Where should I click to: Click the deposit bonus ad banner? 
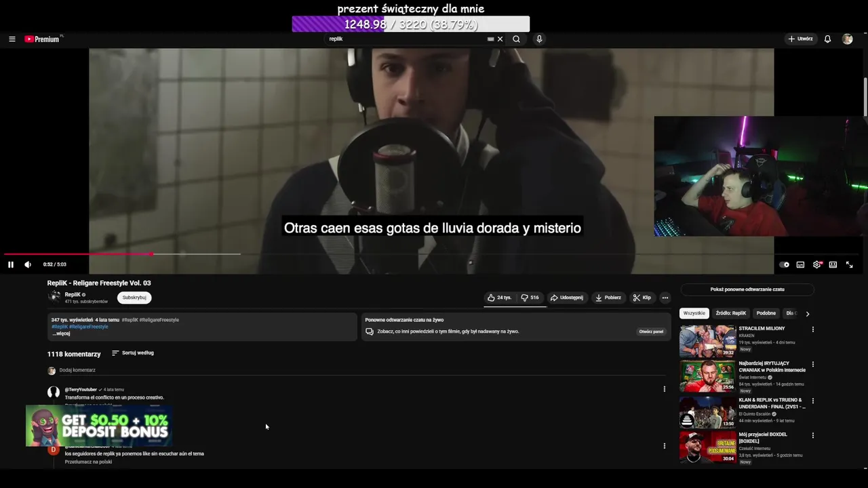point(99,426)
